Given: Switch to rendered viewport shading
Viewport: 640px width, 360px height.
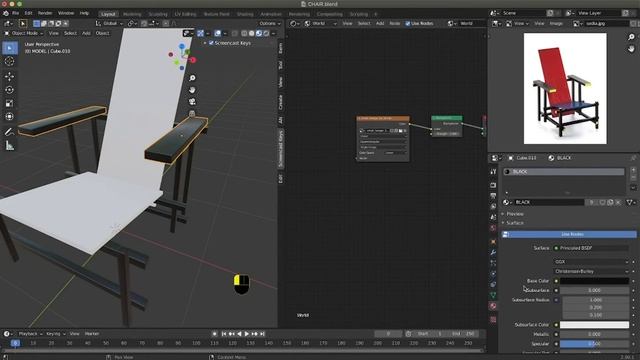Looking at the screenshot, I should tap(267, 33).
